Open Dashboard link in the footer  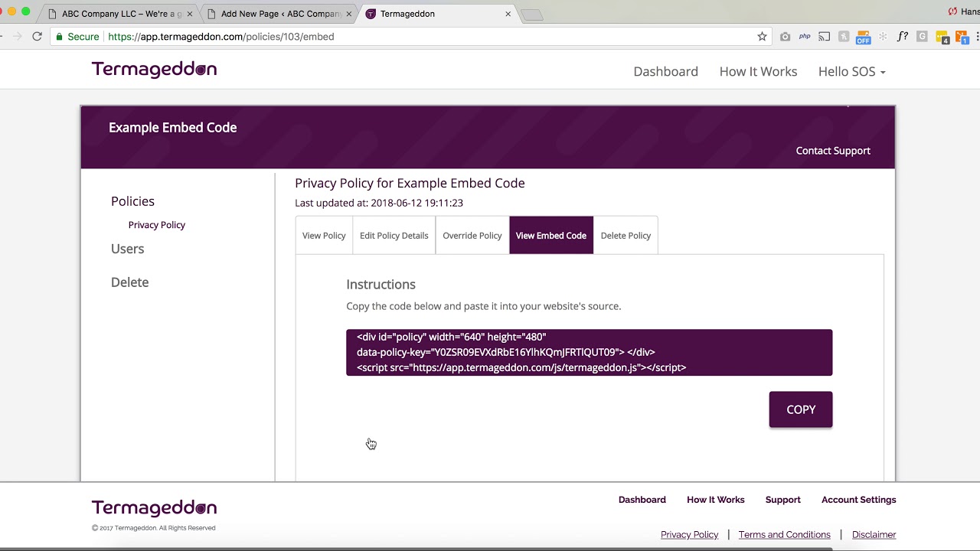642,500
